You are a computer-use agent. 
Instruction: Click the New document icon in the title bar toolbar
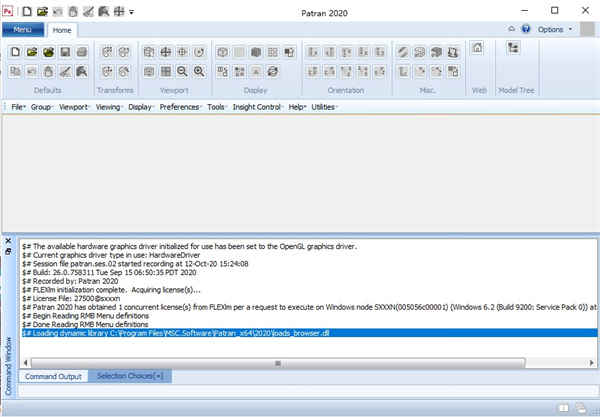click(27, 11)
